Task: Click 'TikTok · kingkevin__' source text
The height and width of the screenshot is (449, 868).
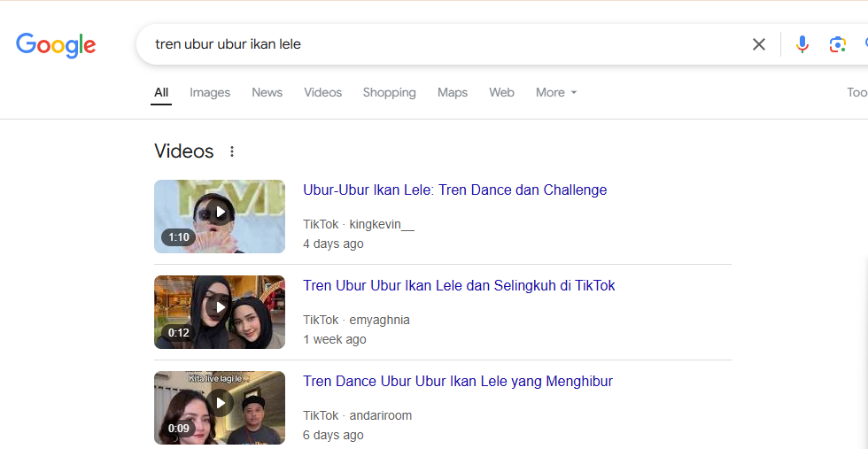Action: [358, 225]
